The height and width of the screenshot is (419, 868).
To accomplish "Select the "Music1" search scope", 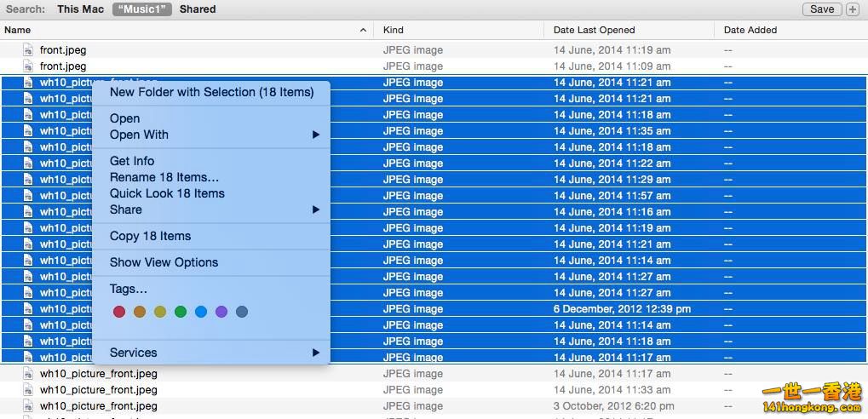I will coord(141,9).
